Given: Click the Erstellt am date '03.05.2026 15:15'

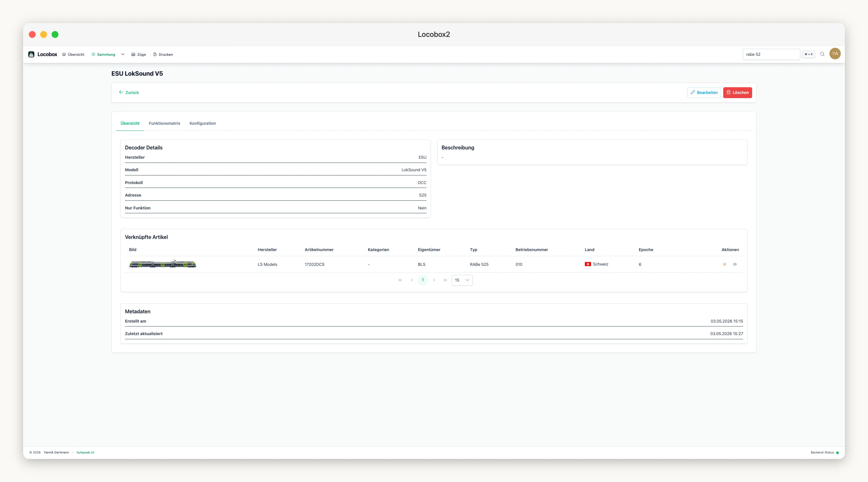Looking at the screenshot, I should click(726, 321).
